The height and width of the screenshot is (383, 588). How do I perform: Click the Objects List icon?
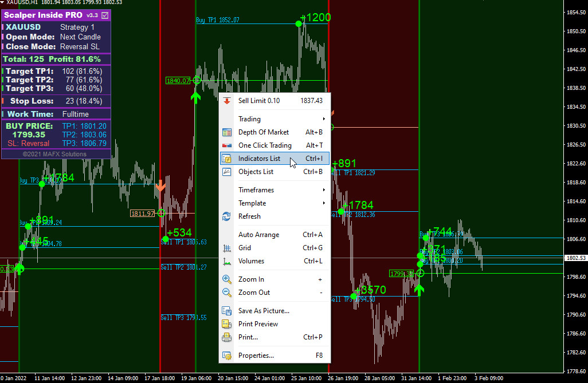[x=227, y=172]
